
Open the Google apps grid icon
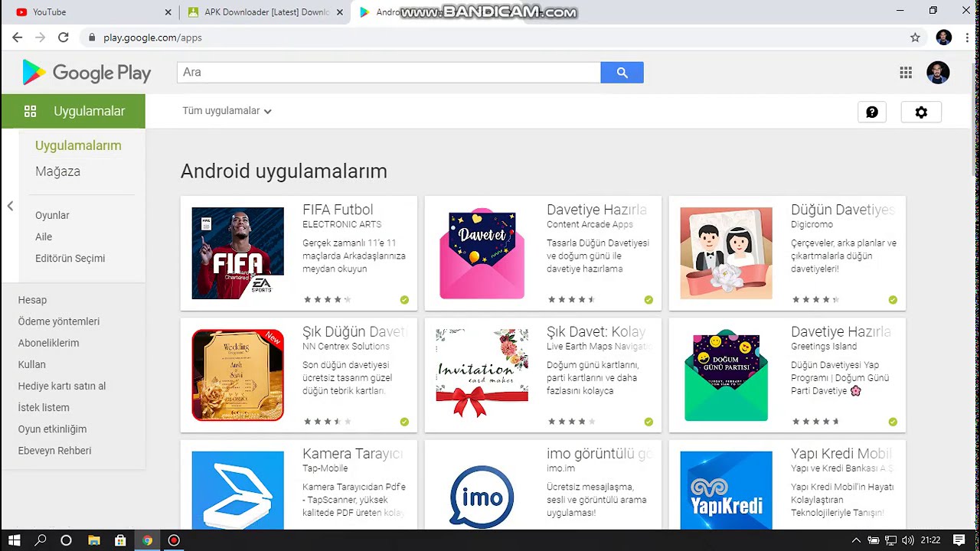pos(906,73)
